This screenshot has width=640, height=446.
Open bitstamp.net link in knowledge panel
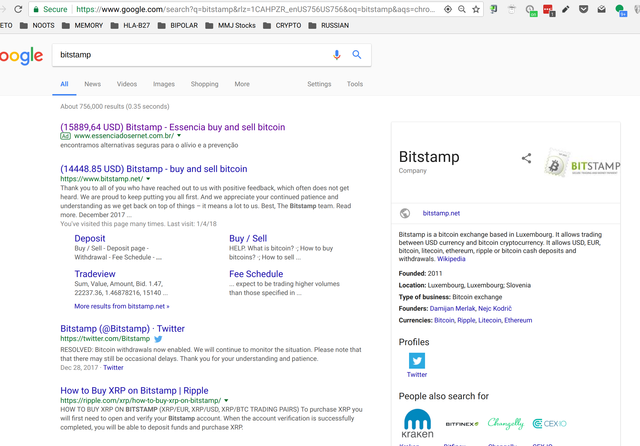pyautogui.click(x=441, y=213)
